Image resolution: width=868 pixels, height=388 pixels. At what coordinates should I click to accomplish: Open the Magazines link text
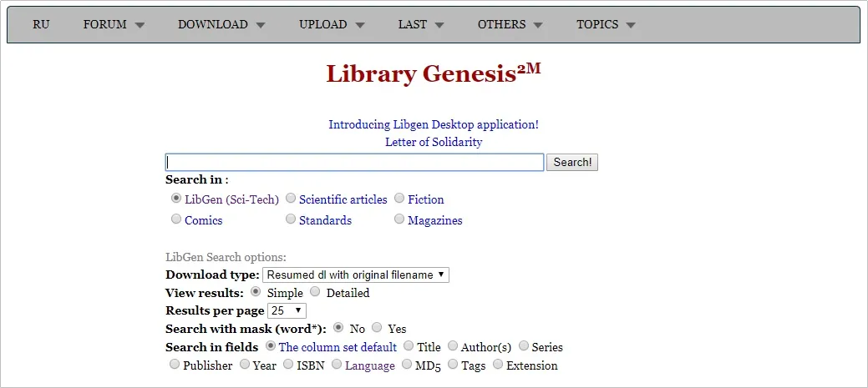pyautogui.click(x=435, y=220)
